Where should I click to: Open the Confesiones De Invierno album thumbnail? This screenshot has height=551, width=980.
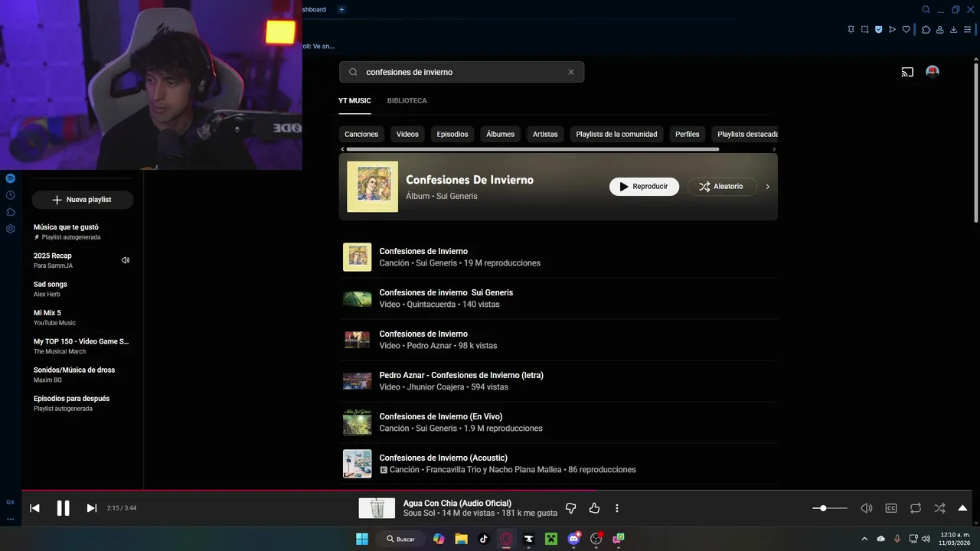coord(372,187)
